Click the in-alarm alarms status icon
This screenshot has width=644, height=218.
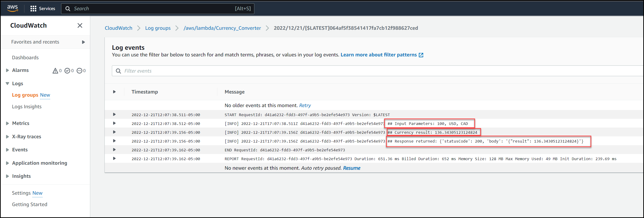click(x=56, y=71)
